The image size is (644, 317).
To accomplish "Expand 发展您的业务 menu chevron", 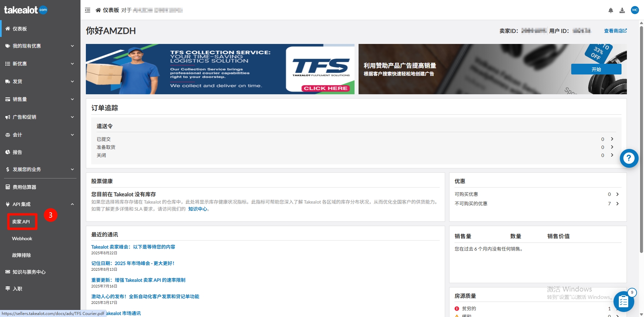I will tap(72, 169).
